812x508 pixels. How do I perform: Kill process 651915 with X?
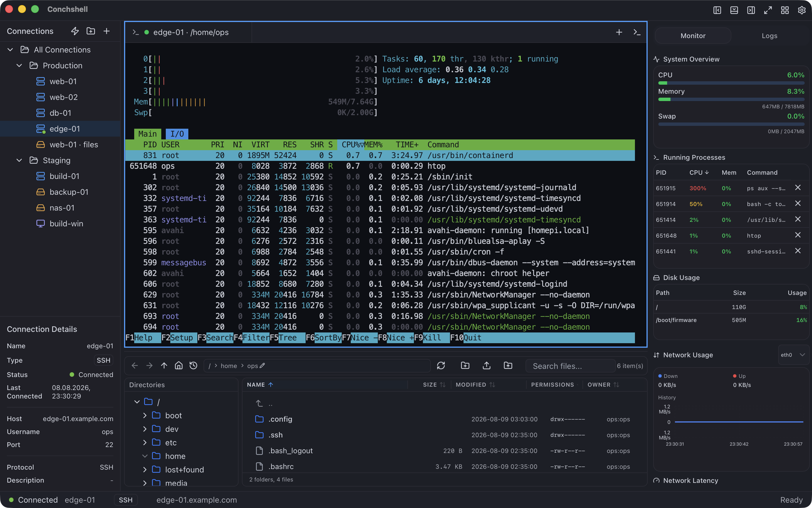[798, 188]
